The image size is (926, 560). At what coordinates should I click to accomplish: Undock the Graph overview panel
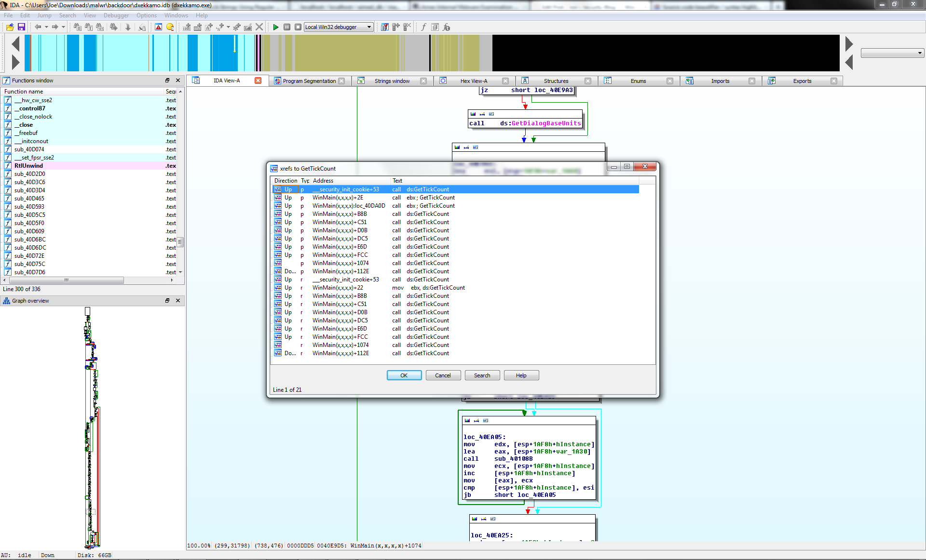167,301
